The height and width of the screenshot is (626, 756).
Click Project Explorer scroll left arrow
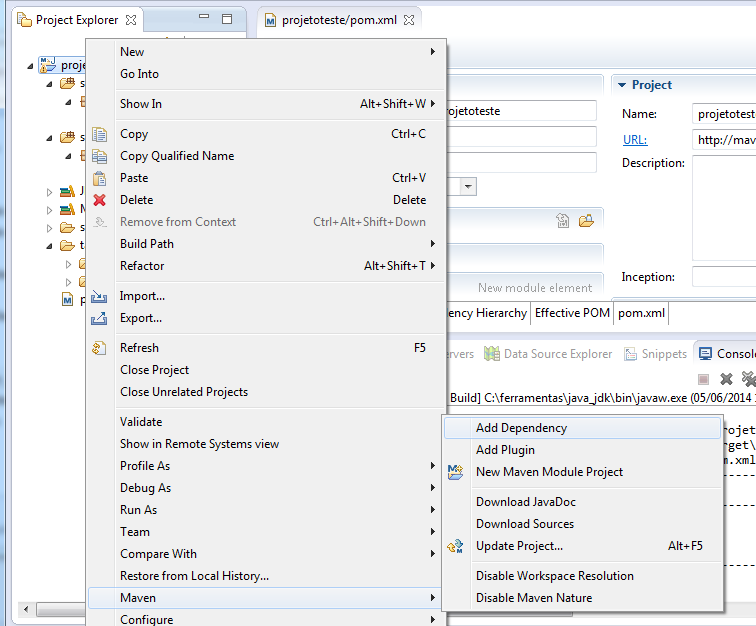(26, 609)
